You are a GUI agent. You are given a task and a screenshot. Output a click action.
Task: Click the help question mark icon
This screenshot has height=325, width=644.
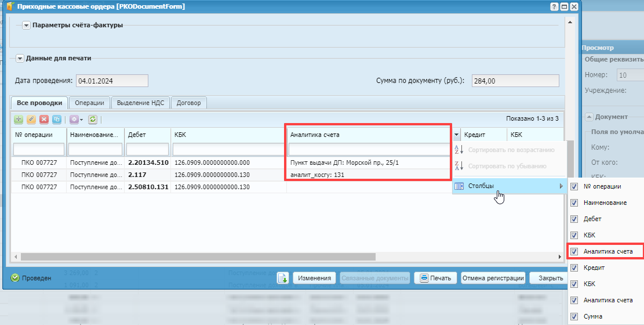coord(554,6)
